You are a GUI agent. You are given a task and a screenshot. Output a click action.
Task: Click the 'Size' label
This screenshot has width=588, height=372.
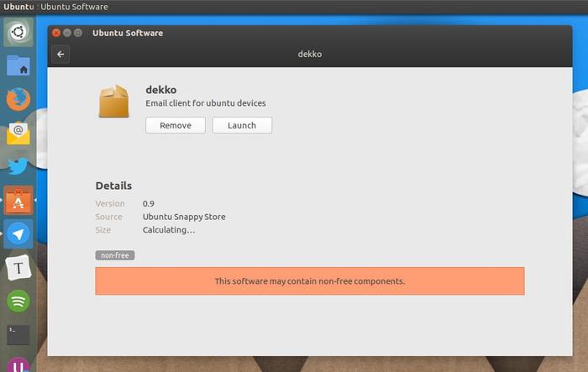pos(102,230)
